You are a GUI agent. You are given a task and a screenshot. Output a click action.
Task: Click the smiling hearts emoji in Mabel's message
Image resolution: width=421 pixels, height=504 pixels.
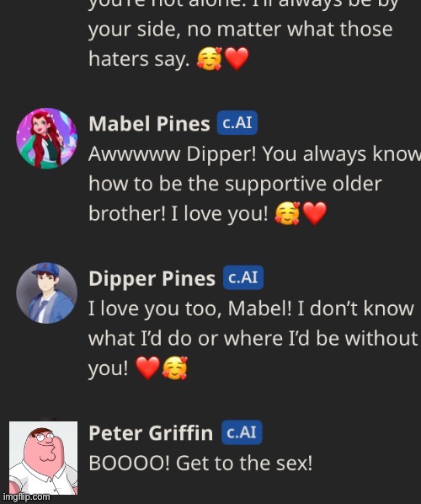[287, 213]
